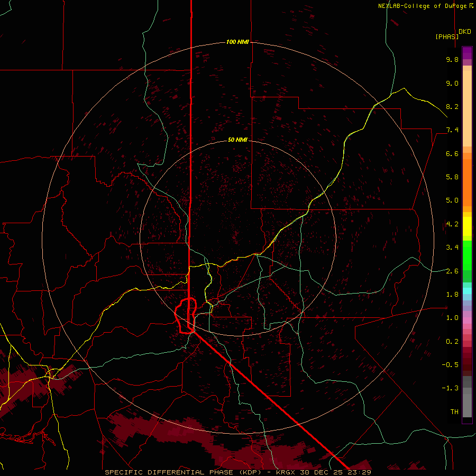Viewport: 476px width, 476px height.
Task: Click the -0.5 value on the color scale
Action: (x=450, y=365)
